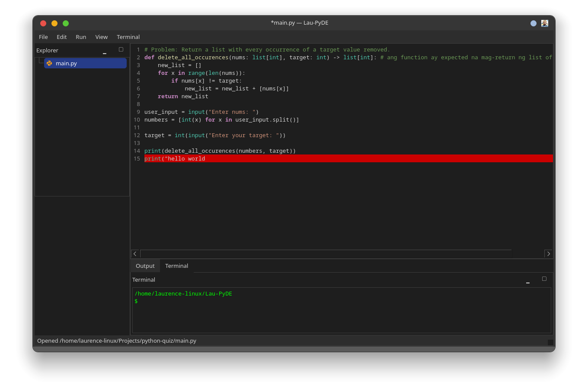Click 'print(delete_all_occurences(numbers, target))' on line 14

220,151
